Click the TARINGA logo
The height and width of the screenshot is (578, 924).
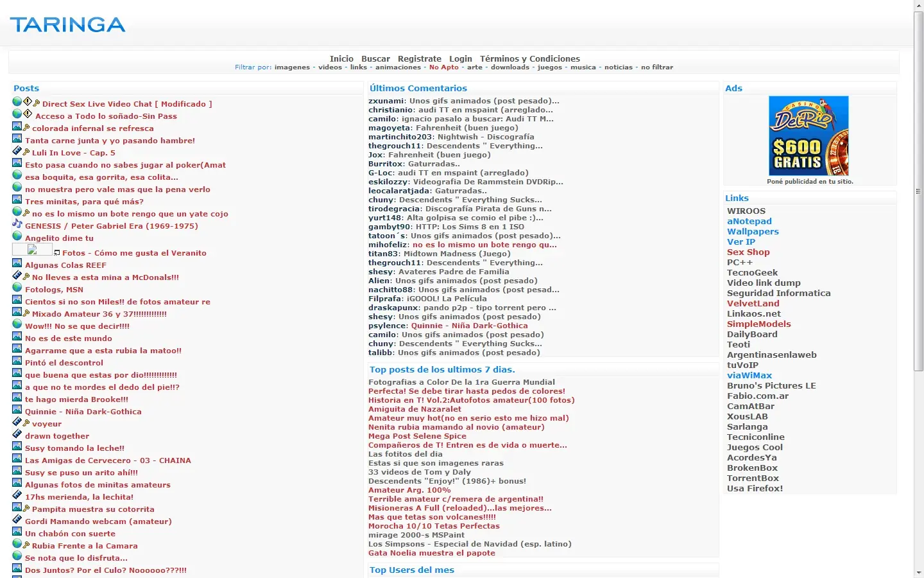[x=67, y=24]
